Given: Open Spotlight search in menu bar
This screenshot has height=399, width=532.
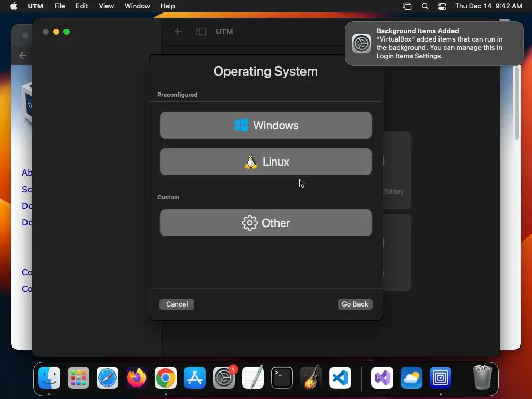Looking at the screenshot, I should click(425, 6).
